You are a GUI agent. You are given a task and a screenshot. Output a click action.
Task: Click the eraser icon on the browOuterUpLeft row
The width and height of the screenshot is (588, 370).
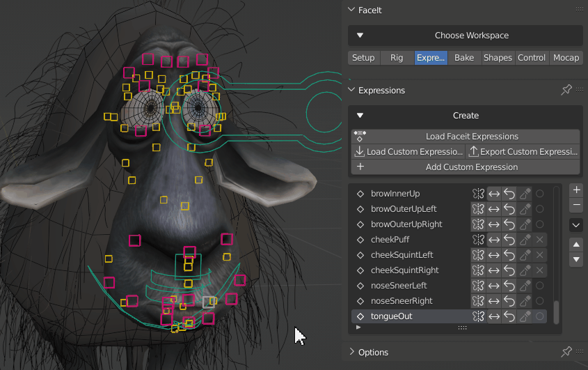coord(525,209)
